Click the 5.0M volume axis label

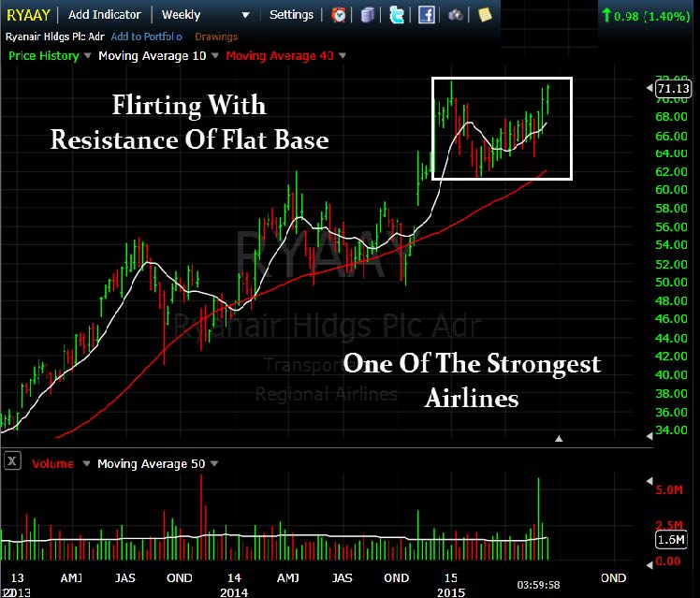click(669, 490)
